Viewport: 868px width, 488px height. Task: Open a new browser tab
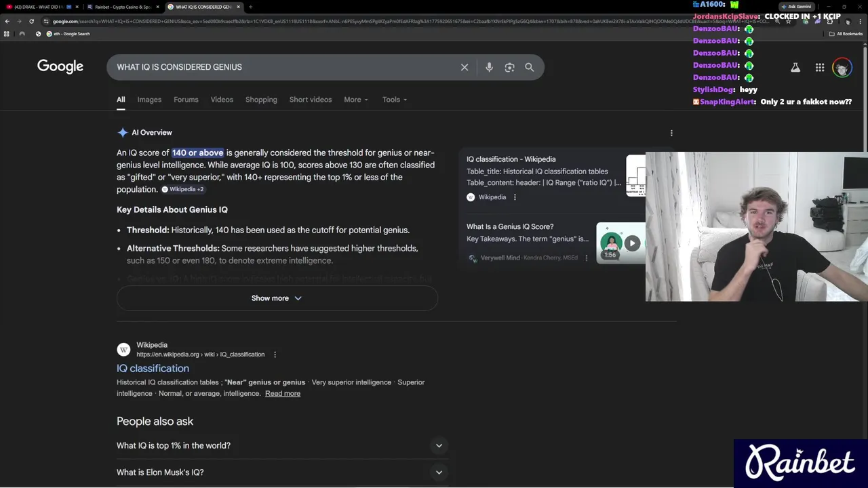tap(250, 7)
